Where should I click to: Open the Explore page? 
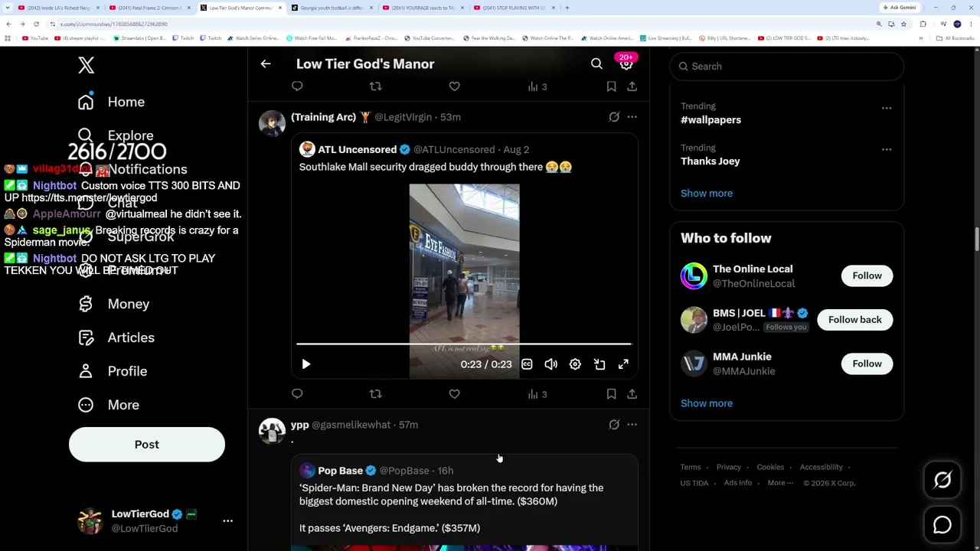[x=116, y=135]
